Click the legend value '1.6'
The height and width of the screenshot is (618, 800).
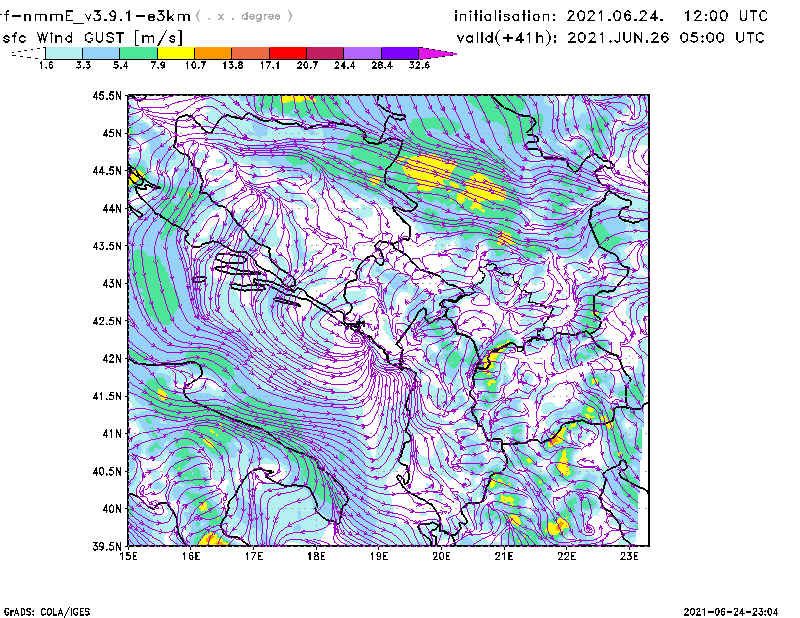point(46,65)
